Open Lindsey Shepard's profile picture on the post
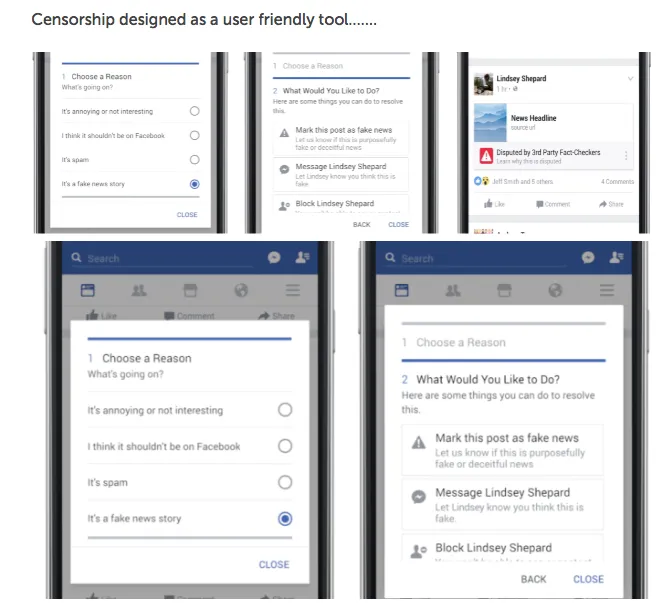Viewport: 669px width, 603px height. tap(483, 84)
